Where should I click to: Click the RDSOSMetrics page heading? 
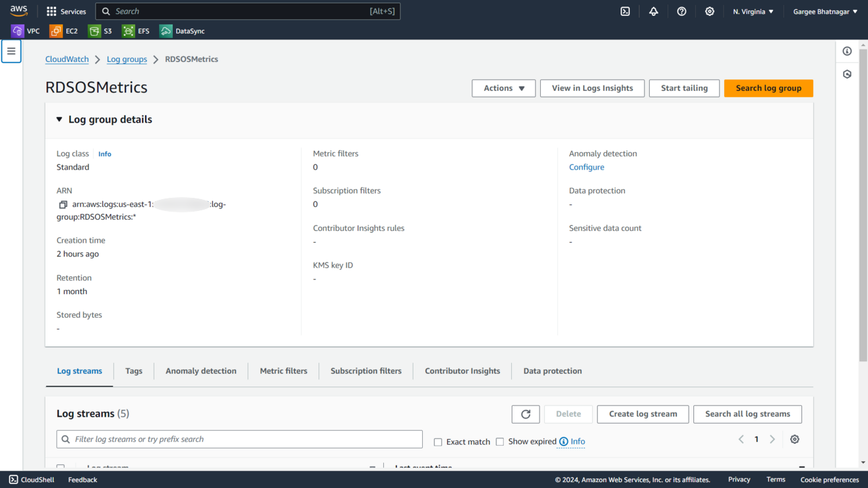96,88
